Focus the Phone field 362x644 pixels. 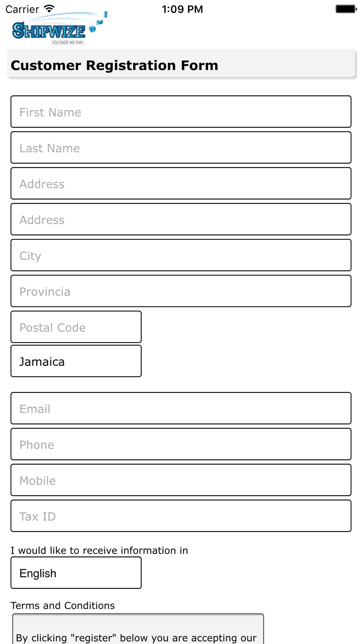[x=181, y=444]
